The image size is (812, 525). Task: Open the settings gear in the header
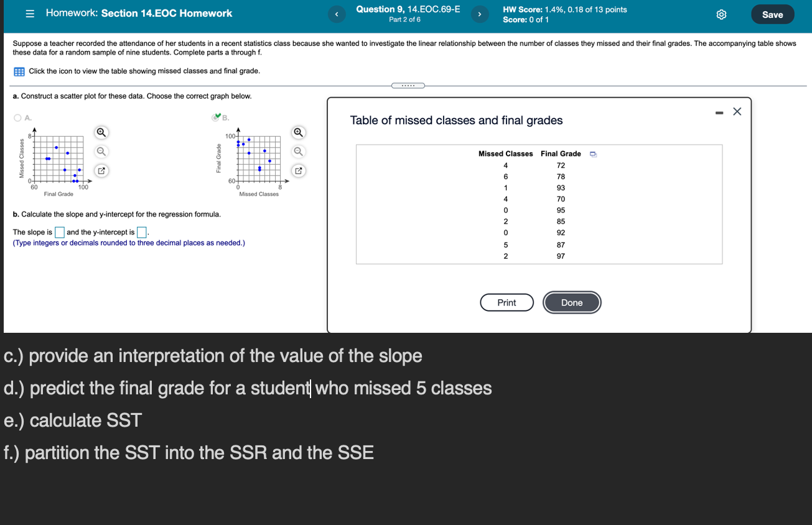coord(721,14)
